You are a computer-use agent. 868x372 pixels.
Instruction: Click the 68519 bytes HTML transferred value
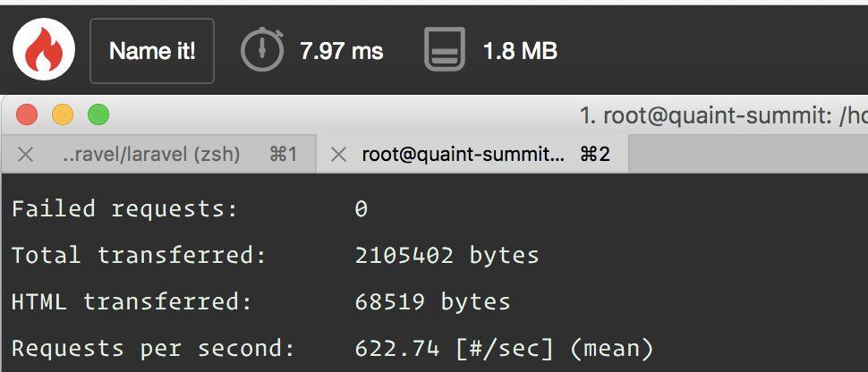coord(432,302)
